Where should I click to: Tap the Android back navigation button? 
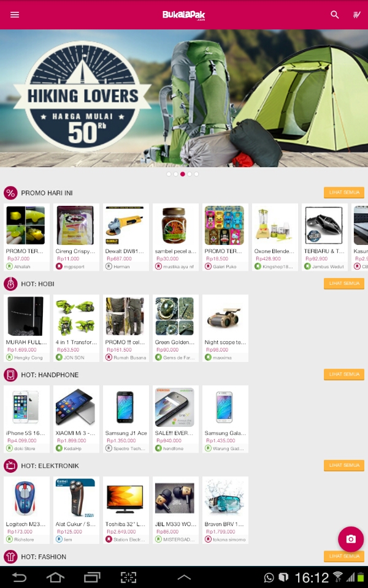[19, 578]
